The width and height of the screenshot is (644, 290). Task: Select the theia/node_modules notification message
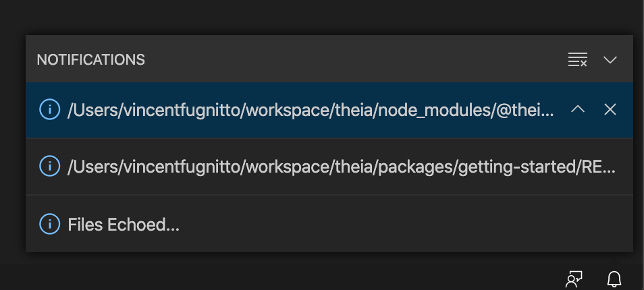pos(311,110)
